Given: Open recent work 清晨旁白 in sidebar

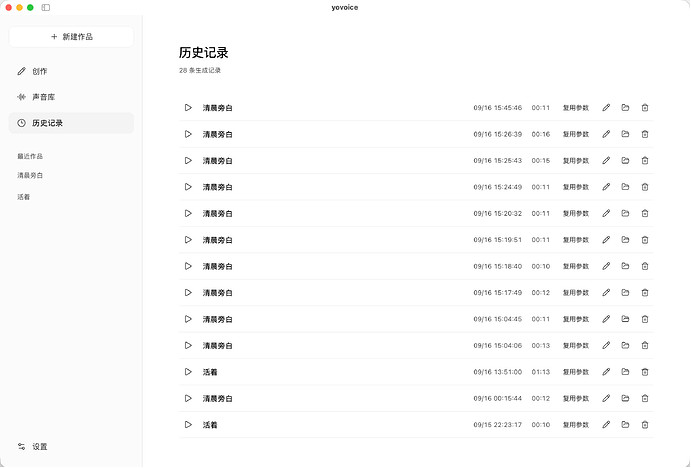Looking at the screenshot, I should [x=30, y=175].
